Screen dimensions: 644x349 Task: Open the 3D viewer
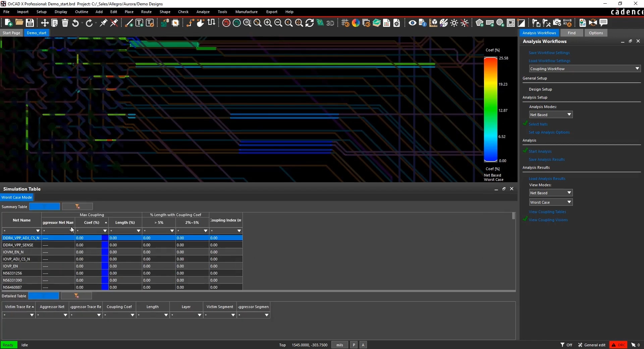point(330,23)
